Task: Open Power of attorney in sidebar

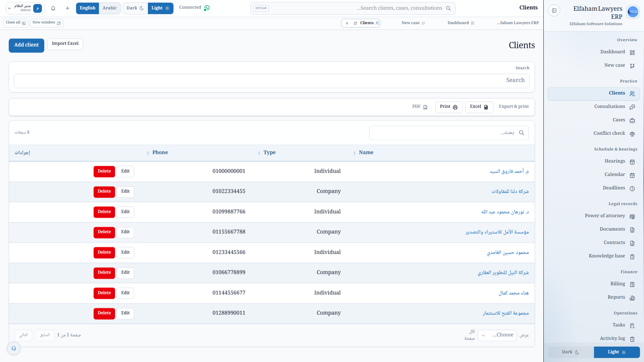Action: pyautogui.click(x=594, y=216)
